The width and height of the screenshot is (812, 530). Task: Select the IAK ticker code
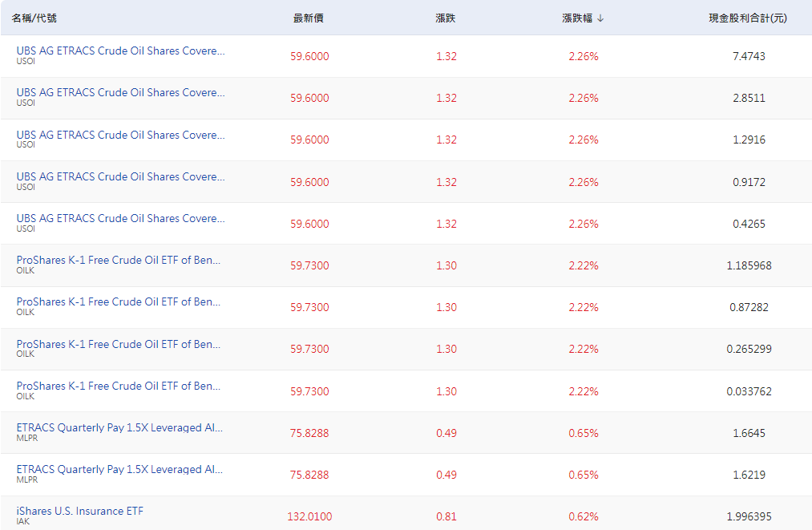22,521
